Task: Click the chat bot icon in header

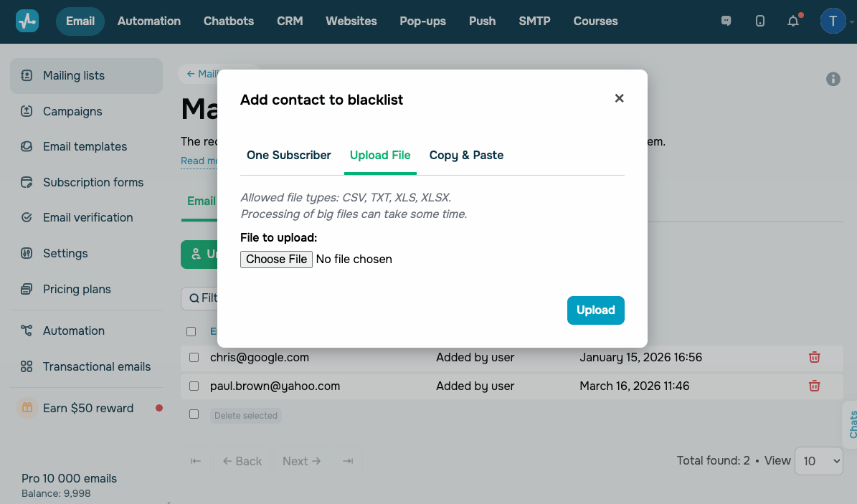Action: [x=726, y=21]
